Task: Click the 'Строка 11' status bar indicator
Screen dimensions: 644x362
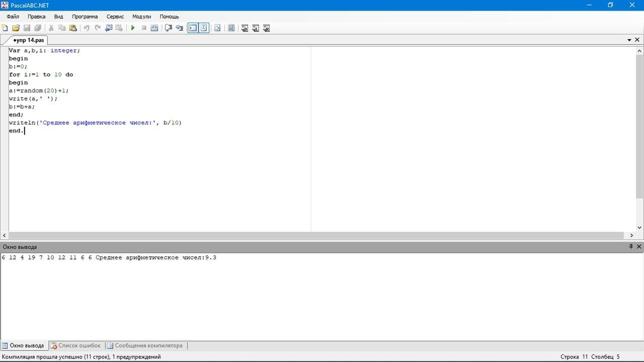Action: pos(574,357)
